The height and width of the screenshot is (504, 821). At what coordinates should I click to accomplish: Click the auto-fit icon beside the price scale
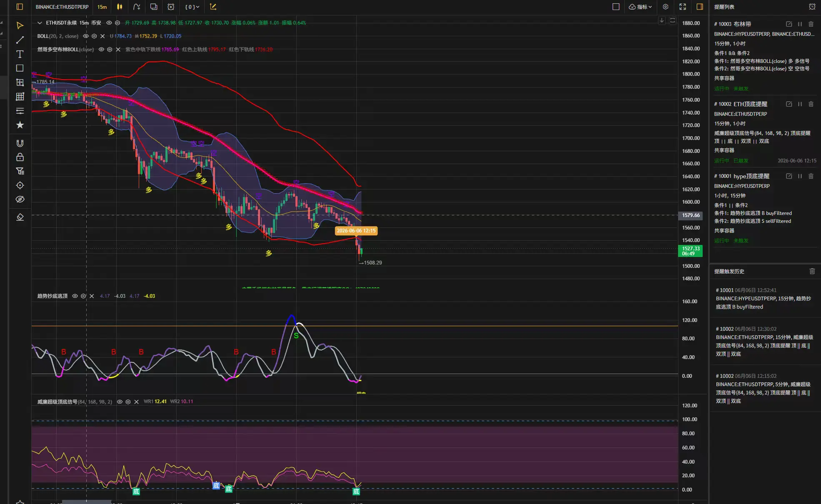[673, 20]
